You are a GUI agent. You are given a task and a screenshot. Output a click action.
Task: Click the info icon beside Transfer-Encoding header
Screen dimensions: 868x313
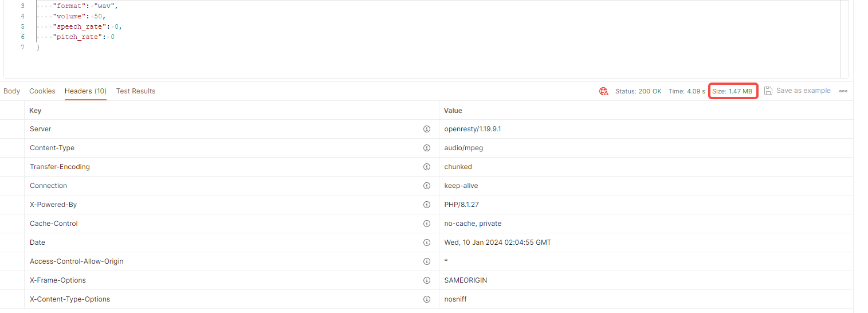(x=426, y=167)
